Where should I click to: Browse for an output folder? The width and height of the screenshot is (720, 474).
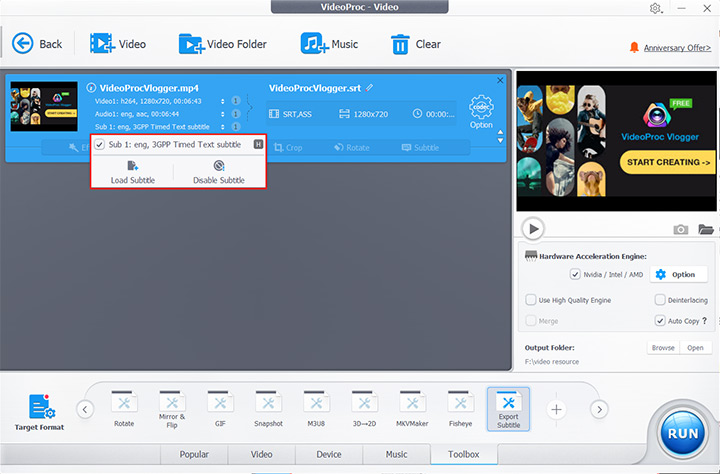pos(663,348)
